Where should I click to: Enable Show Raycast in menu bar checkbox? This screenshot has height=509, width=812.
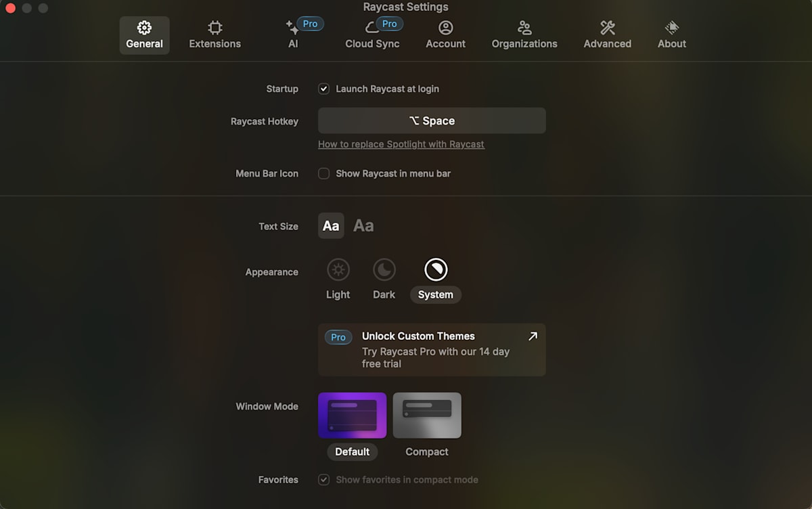324,173
